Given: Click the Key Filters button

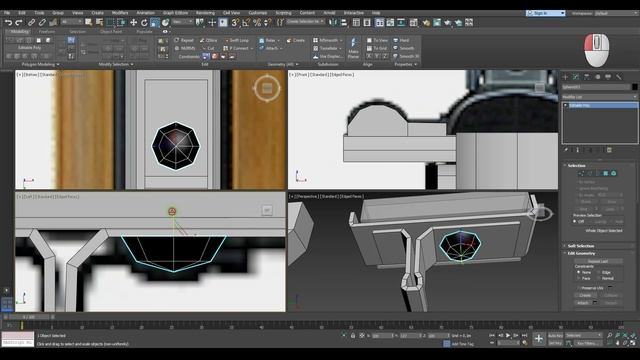Looking at the screenshot, I should (588, 343).
